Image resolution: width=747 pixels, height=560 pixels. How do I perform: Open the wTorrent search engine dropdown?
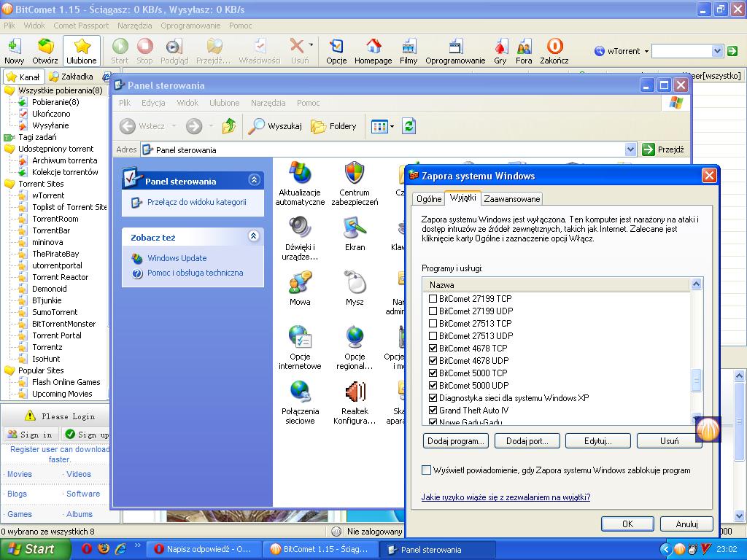pyautogui.click(x=646, y=51)
